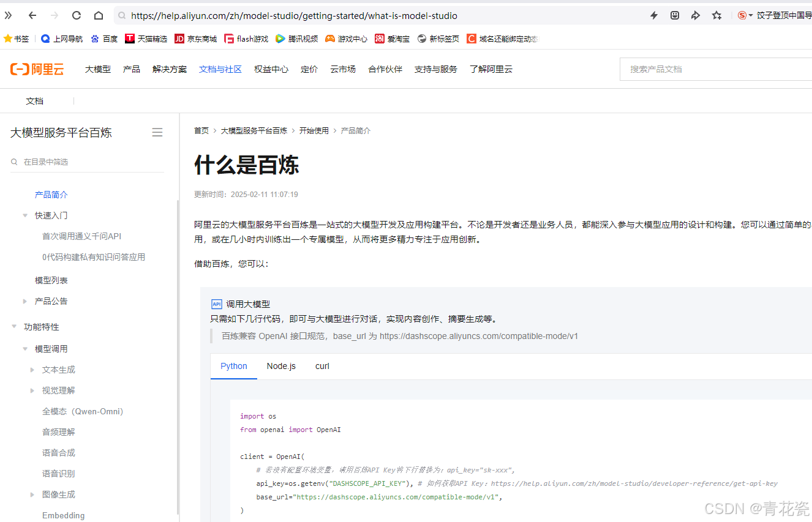The width and height of the screenshot is (812, 522).
Task: Click the 在目录中筛选 filter field
Action: tap(87, 162)
